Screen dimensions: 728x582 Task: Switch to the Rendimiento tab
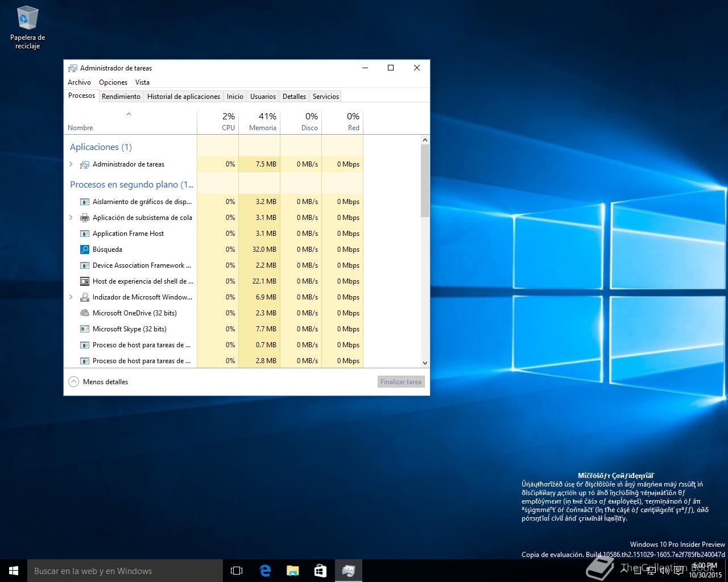[x=121, y=97]
